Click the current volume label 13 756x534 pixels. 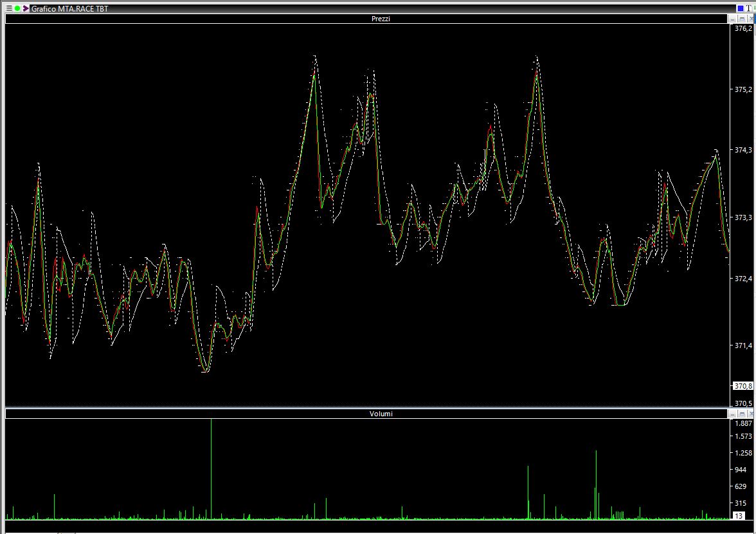tap(739, 516)
